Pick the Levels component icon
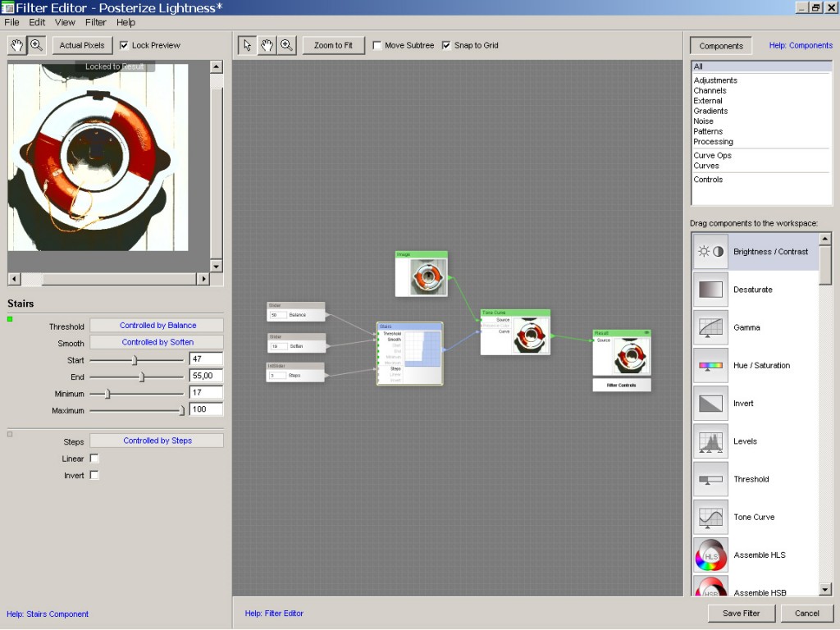840x630 pixels. point(711,441)
